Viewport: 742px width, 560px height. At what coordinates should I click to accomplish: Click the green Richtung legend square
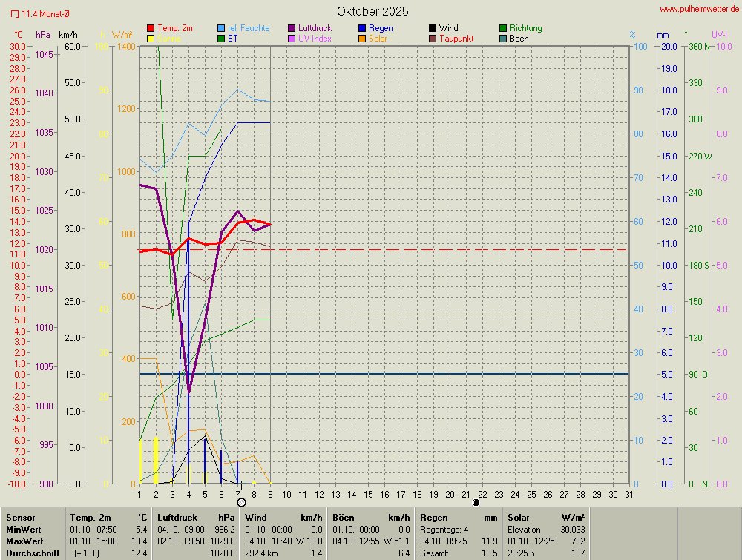tap(503, 28)
